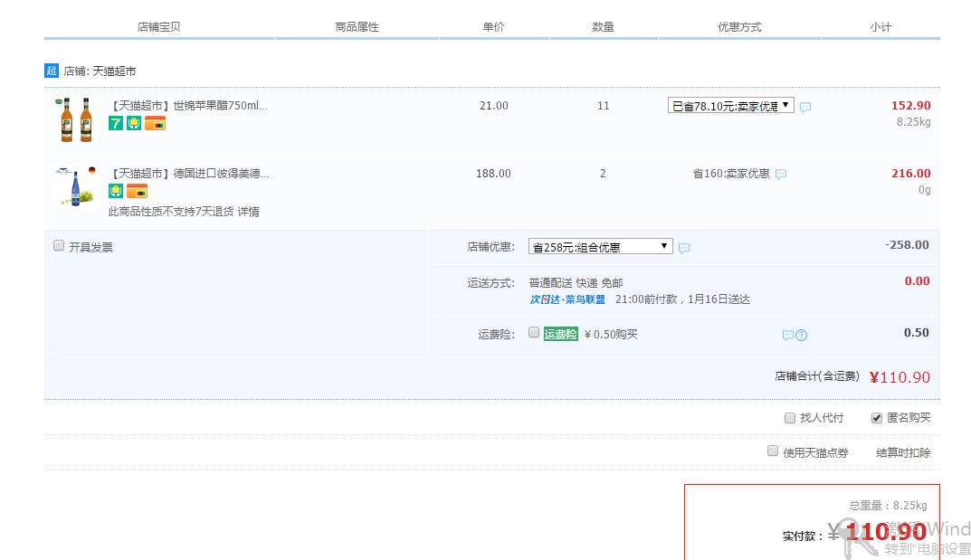The width and height of the screenshot is (971, 560).
Task: Click the green shield icon under German wine
Action: point(116,191)
